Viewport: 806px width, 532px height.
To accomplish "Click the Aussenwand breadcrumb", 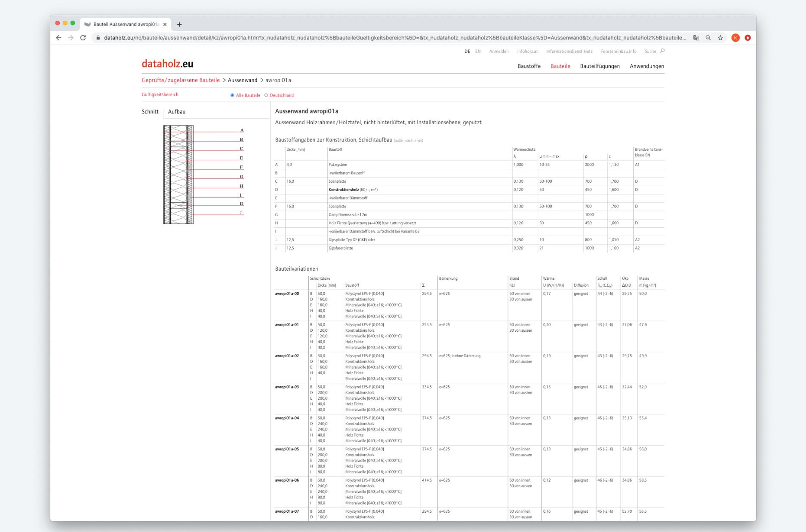I will (x=243, y=80).
